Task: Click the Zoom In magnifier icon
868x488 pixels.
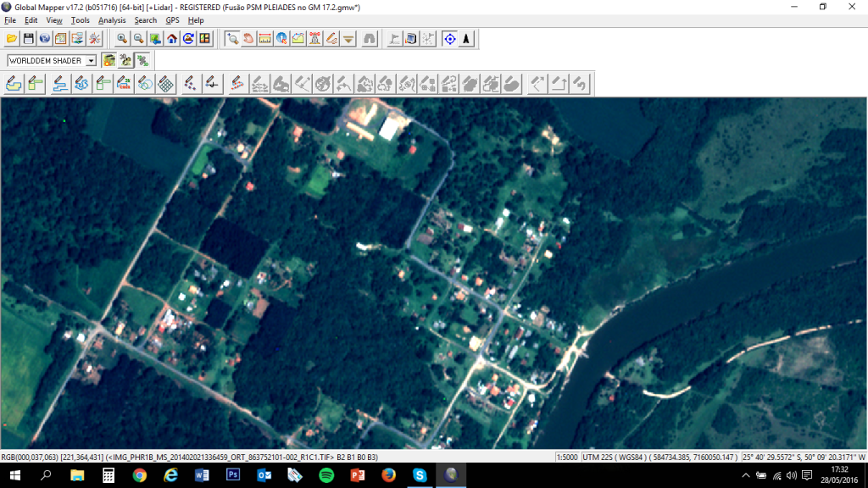Action: tap(123, 38)
